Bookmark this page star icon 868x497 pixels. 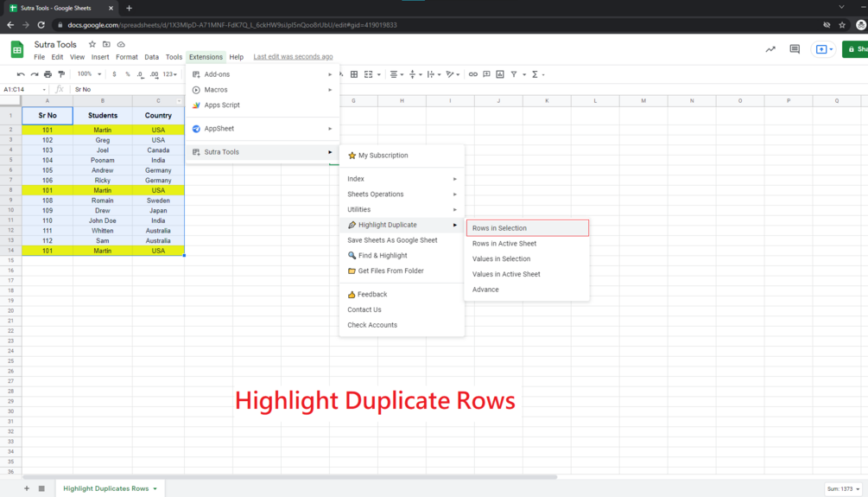(842, 25)
